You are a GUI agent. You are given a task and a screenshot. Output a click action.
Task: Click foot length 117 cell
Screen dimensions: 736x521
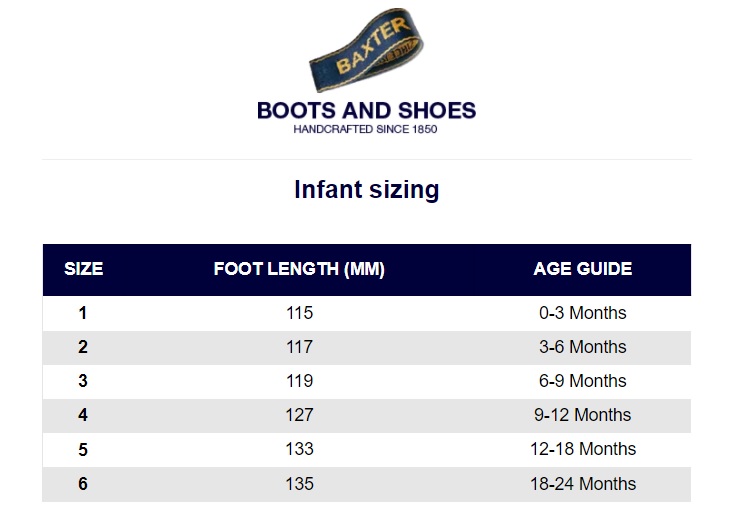pyautogui.click(x=299, y=347)
